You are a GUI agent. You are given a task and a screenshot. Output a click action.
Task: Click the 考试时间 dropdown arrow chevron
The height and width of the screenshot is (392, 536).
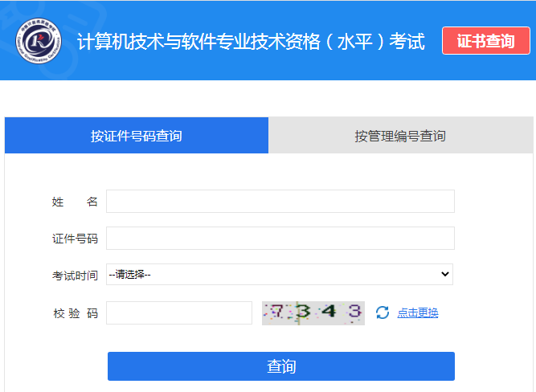point(445,275)
